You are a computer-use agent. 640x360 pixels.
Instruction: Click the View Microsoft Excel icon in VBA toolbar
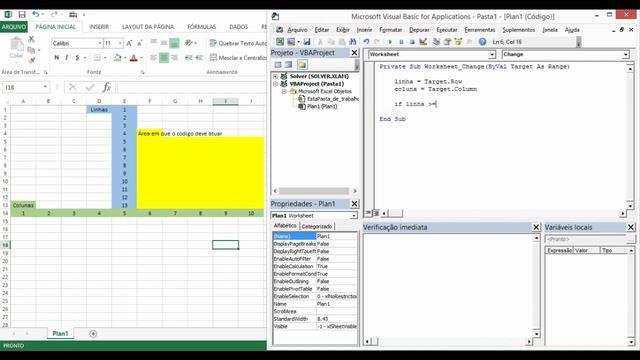coord(280,42)
